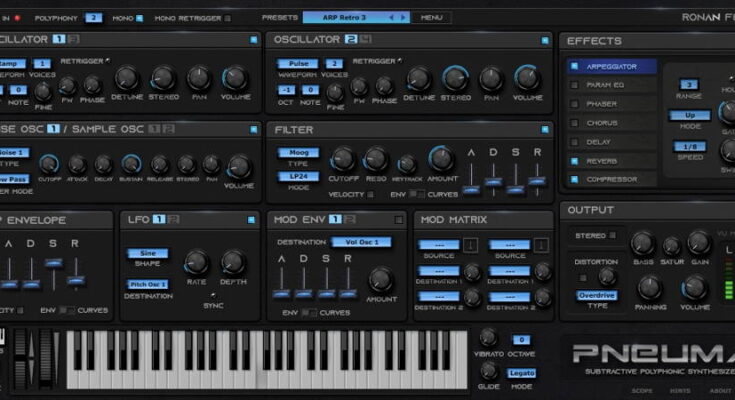Screen dimensions: 735x400
Task: Disable the Oscillator 2 power toggle
Action: (545, 40)
